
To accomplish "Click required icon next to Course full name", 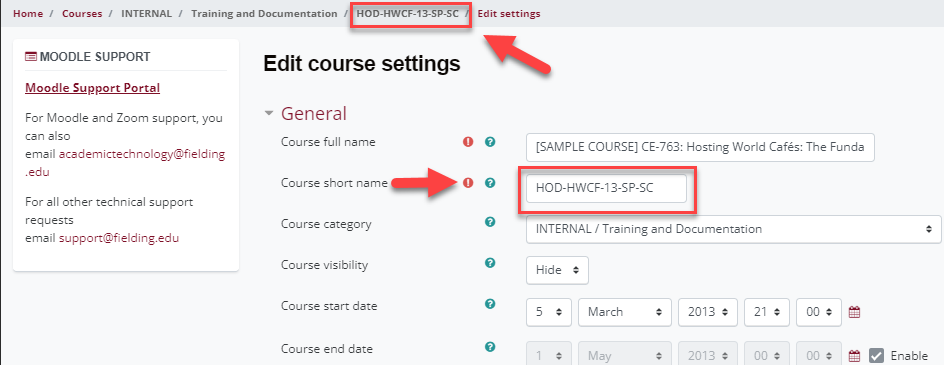I will [x=468, y=142].
